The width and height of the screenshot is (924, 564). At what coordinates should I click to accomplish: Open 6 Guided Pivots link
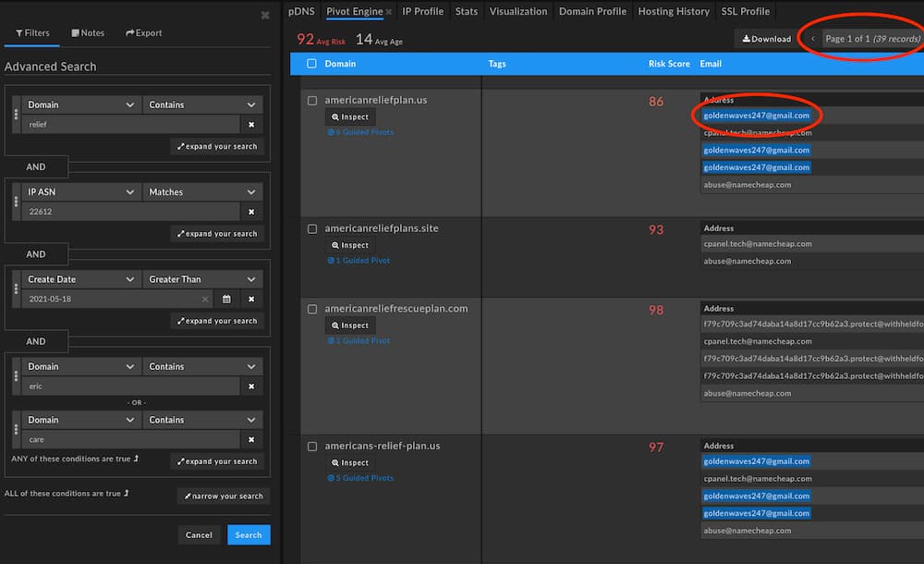pos(360,132)
